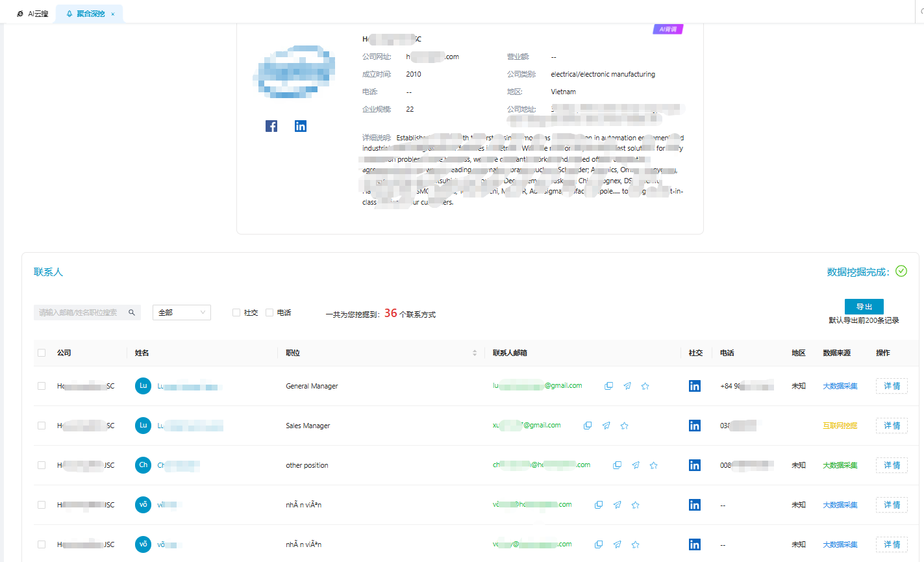Click the 导出 export button
The height and width of the screenshot is (562, 924).
864,307
